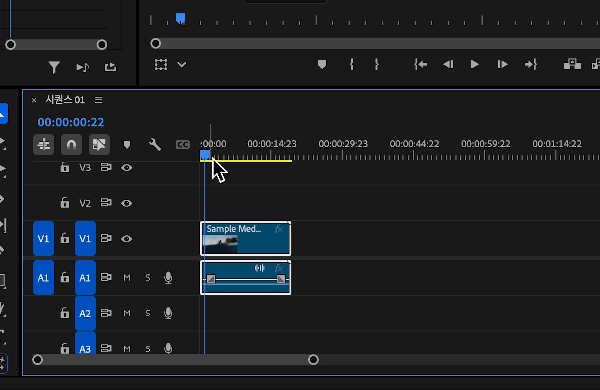Toggle V1 sync lock icon
Image resolution: width=600 pixels, height=390 pixels.
pos(106,238)
